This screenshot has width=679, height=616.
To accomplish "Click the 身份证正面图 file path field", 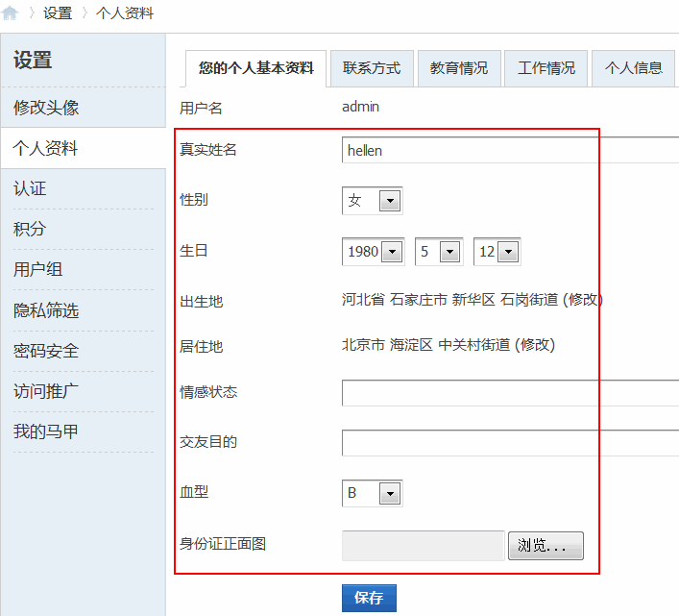I will (x=424, y=546).
